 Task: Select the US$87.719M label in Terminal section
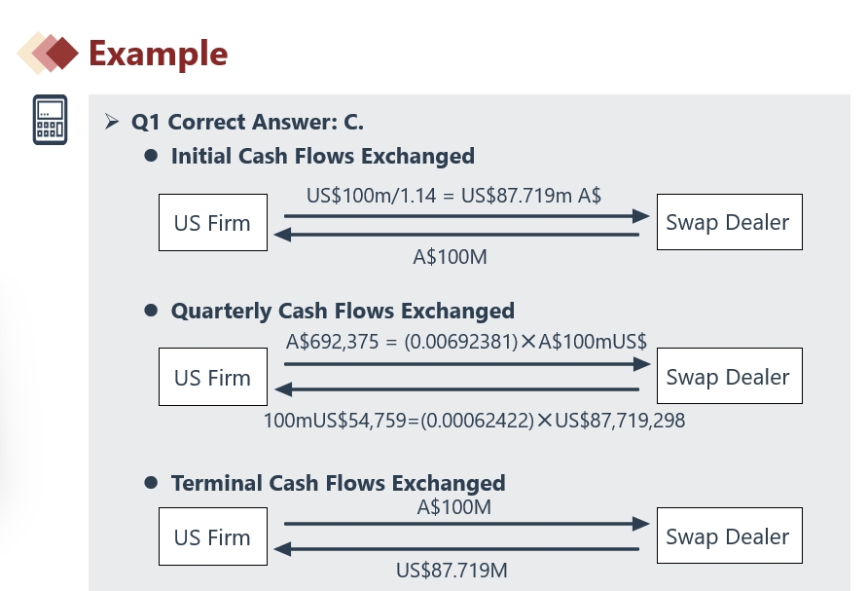click(x=452, y=570)
